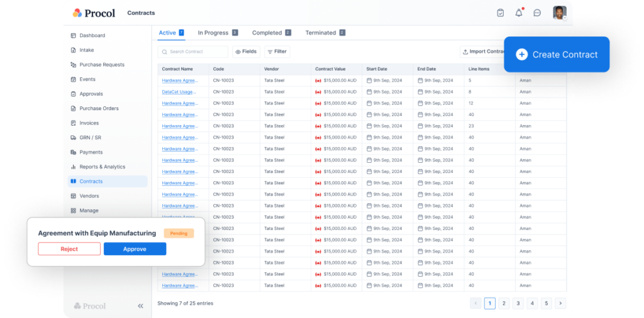Viewport: 644px width, 318px height.
Task: Open the clipboard tasks icon in header
Action: [501, 13]
